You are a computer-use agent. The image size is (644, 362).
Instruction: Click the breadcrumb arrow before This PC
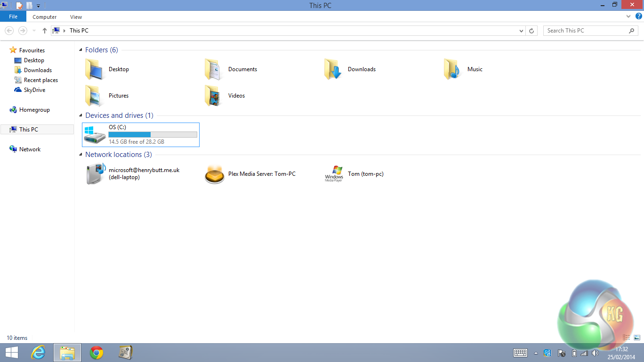tap(64, 31)
